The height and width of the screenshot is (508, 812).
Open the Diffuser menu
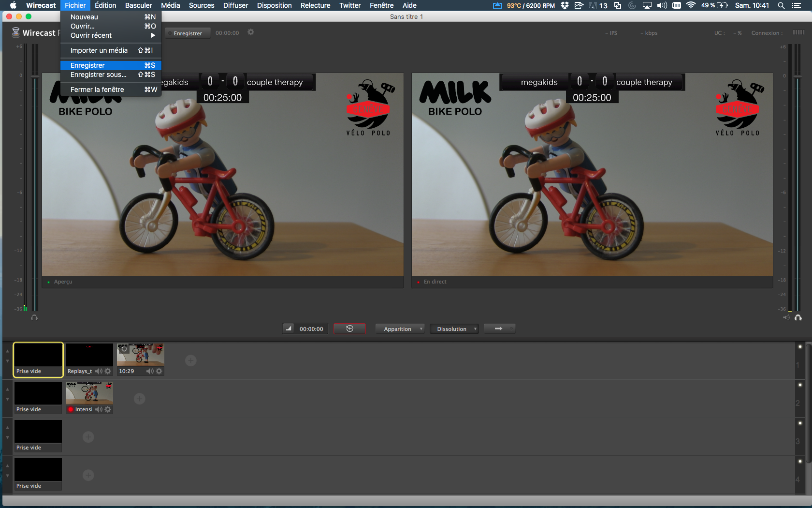click(235, 5)
